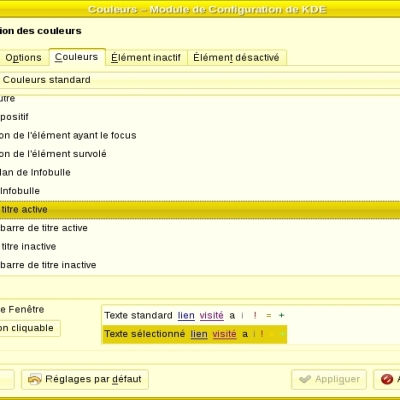Select the 'titre inactive' row
Image resolution: width=400 pixels, height=400 pixels.
pyautogui.click(x=200, y=247)
